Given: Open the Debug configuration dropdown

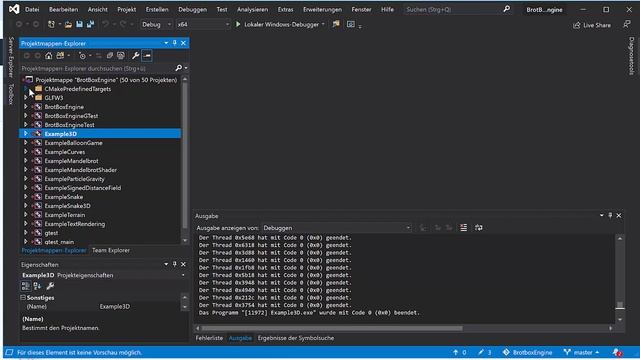Looking at the screenshot, I should click(156, 24).
